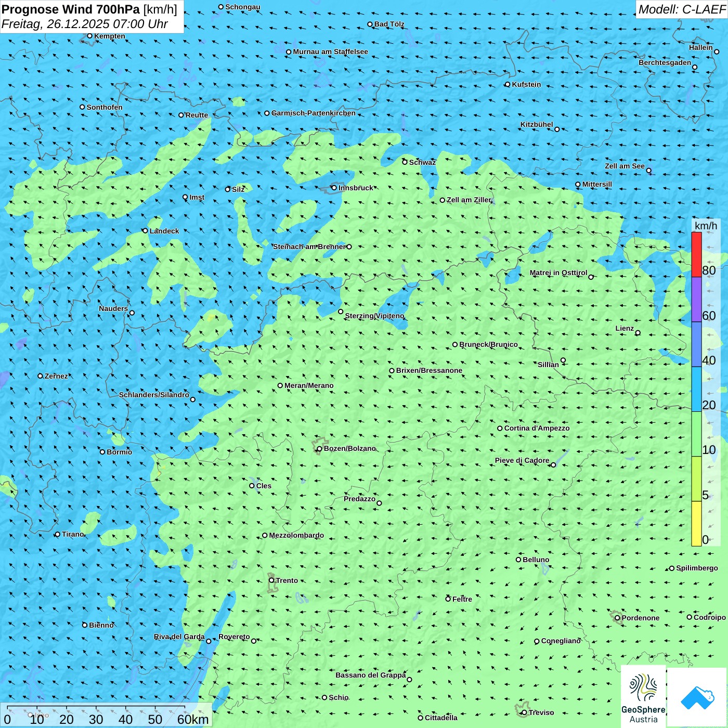
Task: Click the 'Bruneck/Brunico' label
Action: click(x=488, y=345)
